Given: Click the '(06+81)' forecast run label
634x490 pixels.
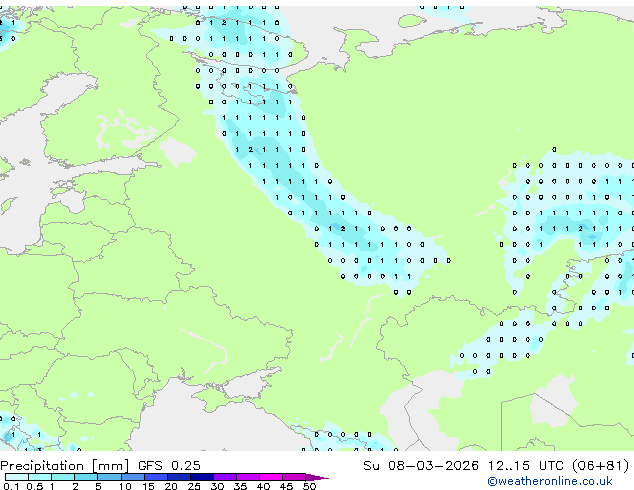Looking at the screenshot, I should point(601,466).
